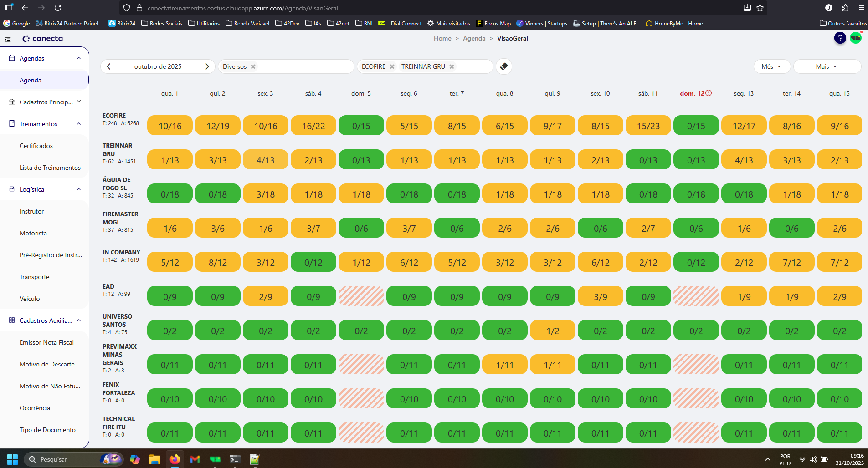Open the Mês view dropdown
This screenshot has width=868, height=468.
pos(771,66)
